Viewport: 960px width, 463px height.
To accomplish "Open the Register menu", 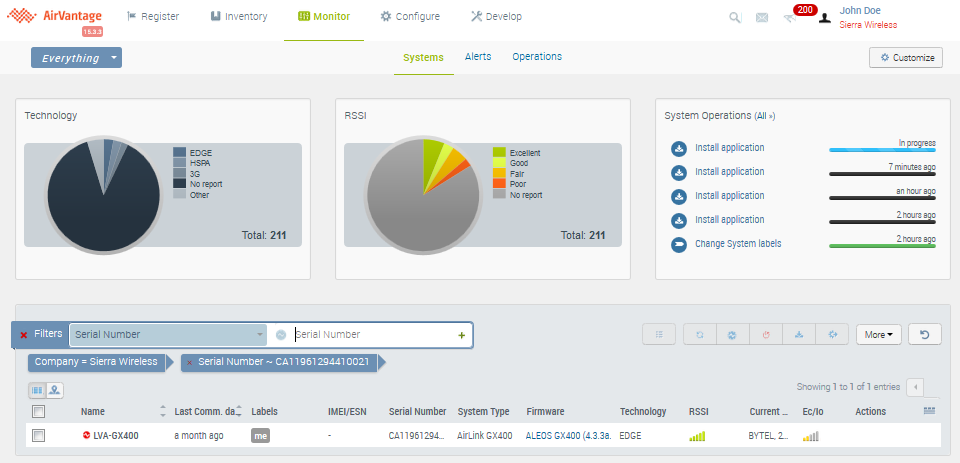I will tap(152, 17).
